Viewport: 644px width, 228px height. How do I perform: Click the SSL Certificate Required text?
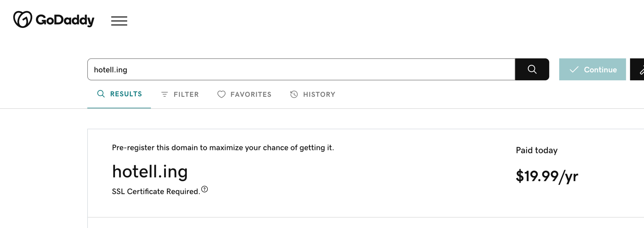pyautogui.click(x=156, y=192)
